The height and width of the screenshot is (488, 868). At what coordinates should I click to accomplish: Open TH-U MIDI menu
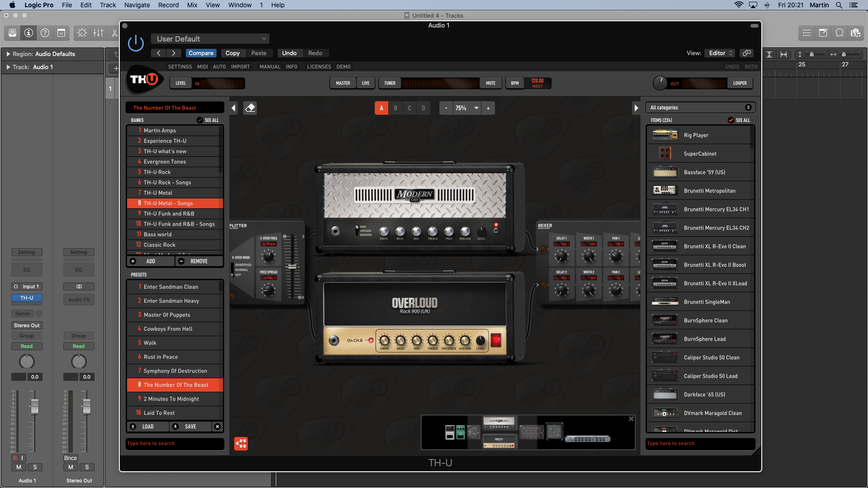pyautogui.click(x=203, y=66)
